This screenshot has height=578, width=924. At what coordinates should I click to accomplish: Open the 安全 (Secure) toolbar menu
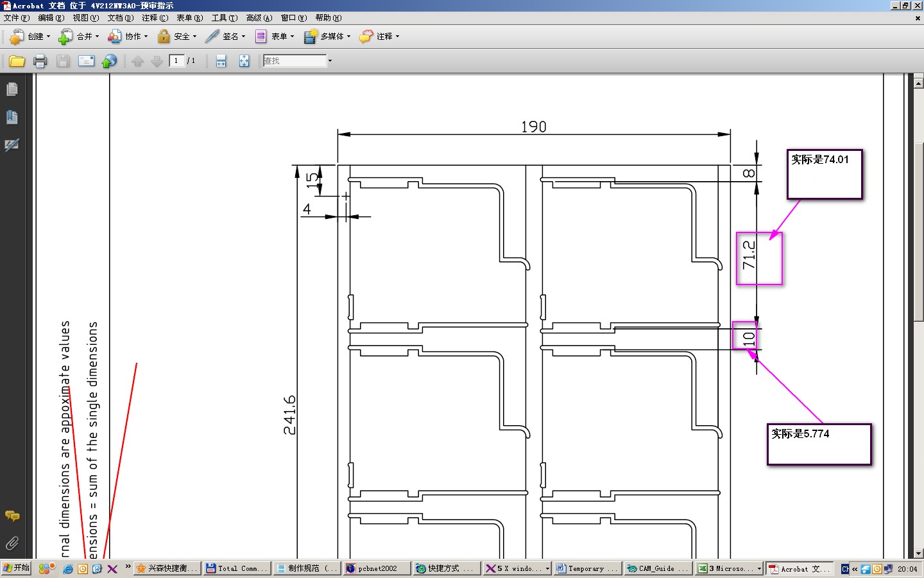[x=176, y=37]
